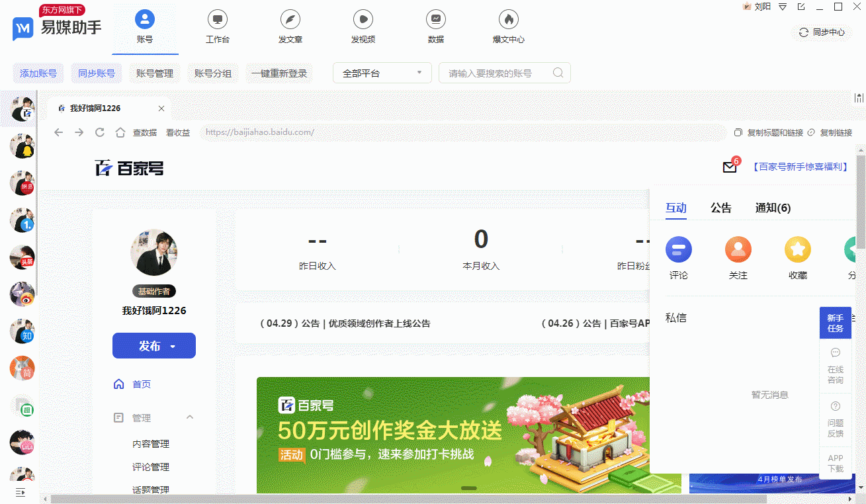Select the QQ penguin account avatar
The width and height of the screenshot is (866, 504).
point(22,146)
